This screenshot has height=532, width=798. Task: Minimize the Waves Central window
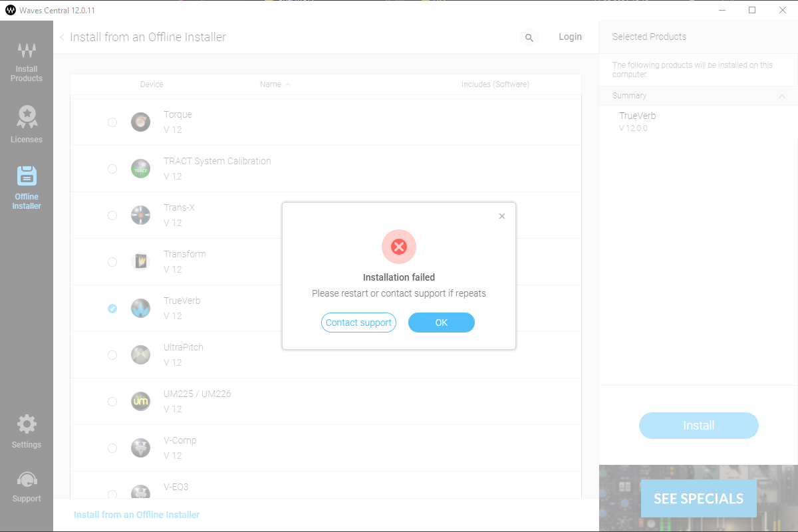tap(722, 10)
